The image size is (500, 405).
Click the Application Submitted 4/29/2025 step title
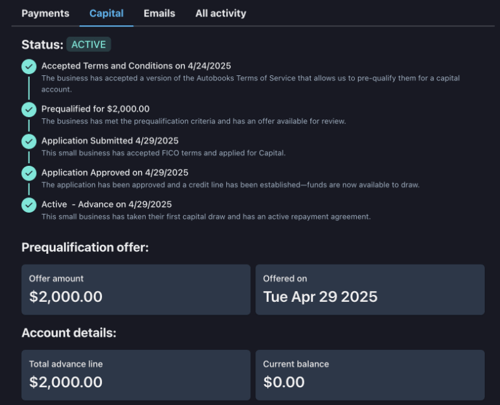point(110,141)
